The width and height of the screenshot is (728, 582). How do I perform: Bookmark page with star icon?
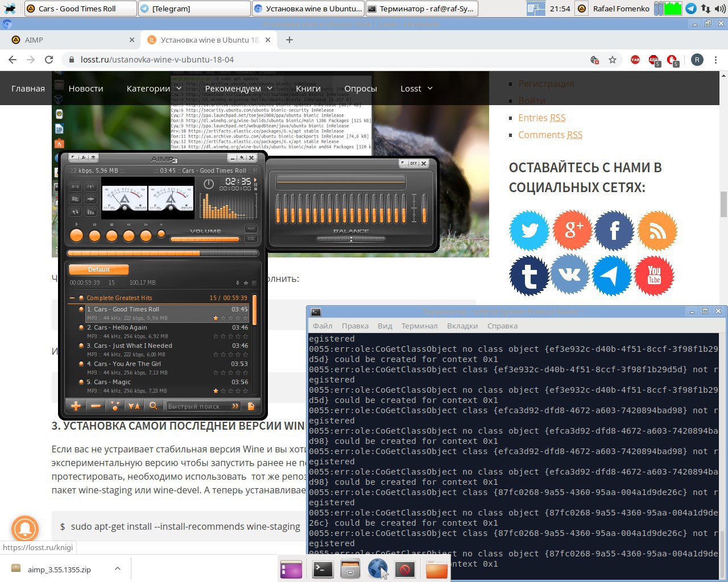[x=613, y=60]
